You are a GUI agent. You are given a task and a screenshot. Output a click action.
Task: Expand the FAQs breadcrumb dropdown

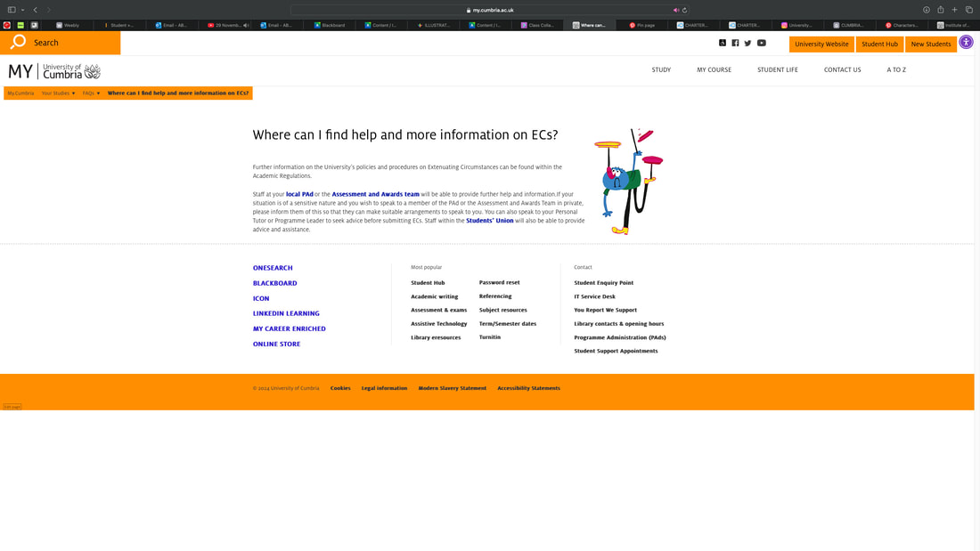pyautogui.click(x=91, y=93)
